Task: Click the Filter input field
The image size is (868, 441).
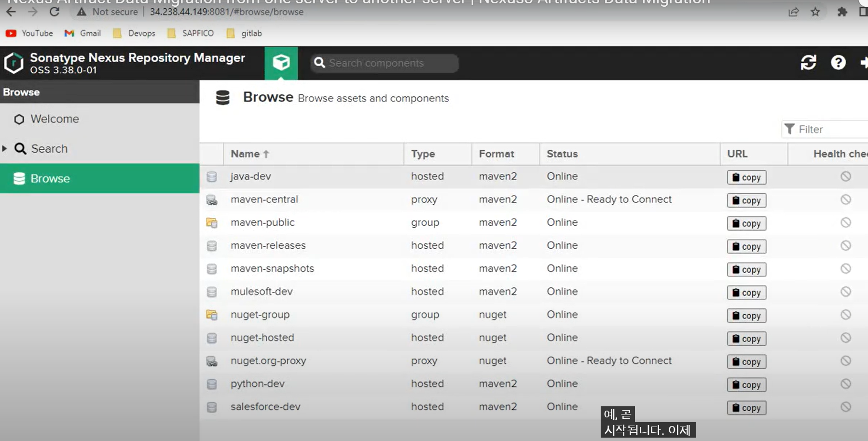Action: click(x=825, y=129)
